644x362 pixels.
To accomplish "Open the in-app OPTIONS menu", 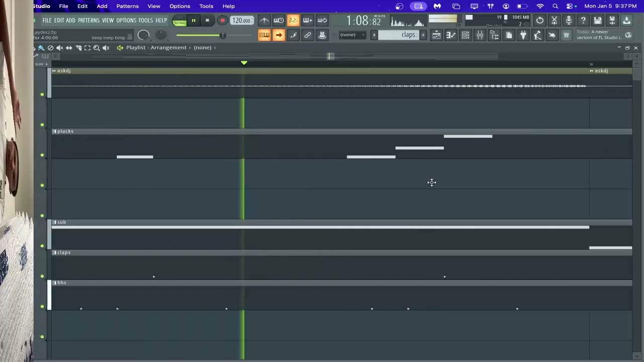I will (126, 20).
